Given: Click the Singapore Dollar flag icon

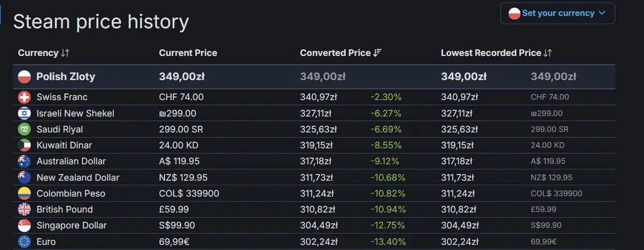Looking at the screenshot, I should click(x=24, y=226).
